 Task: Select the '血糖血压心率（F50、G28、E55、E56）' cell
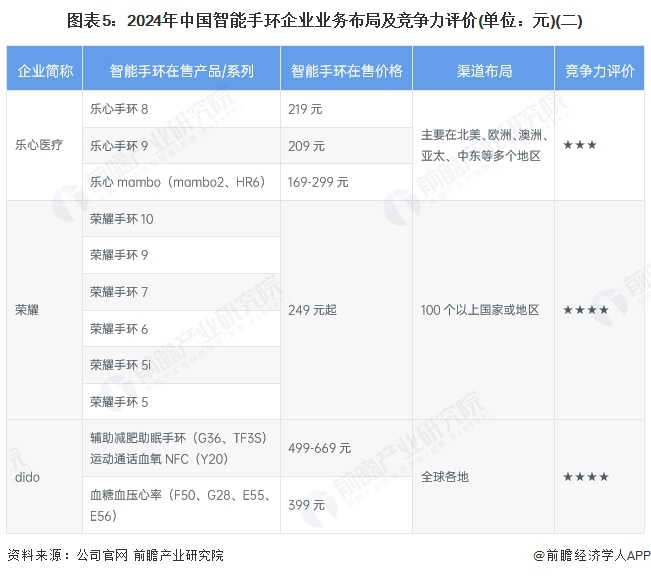point(181,505)
